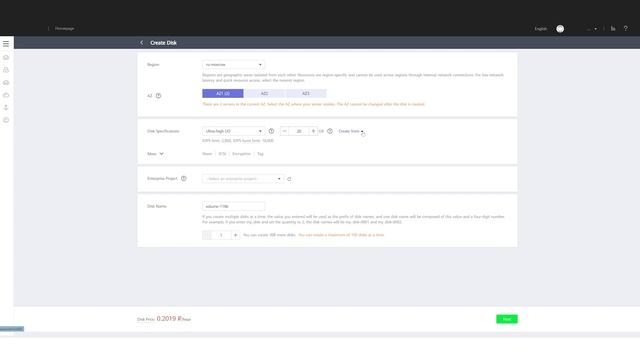The height and width of the screenshot is (360, 640).
Task: Switch language via English in the top bar
Action: point(541,29)
